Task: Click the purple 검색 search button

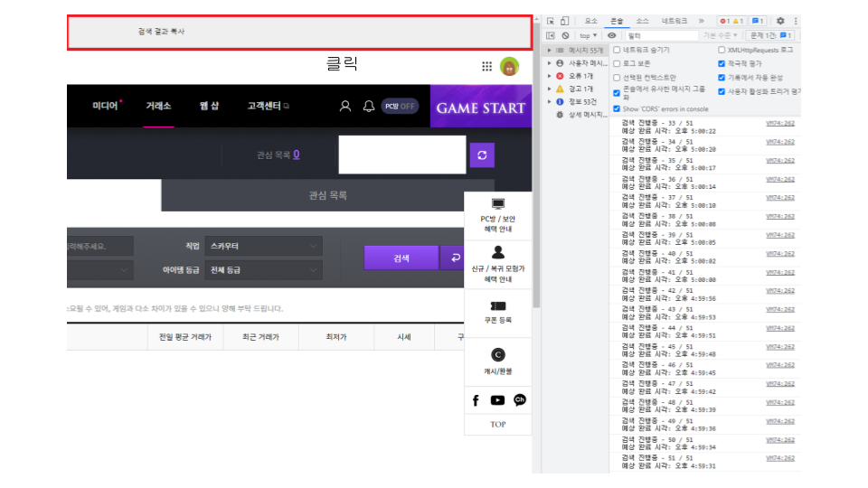Action: pyautogui.click(x=401, y=258)
